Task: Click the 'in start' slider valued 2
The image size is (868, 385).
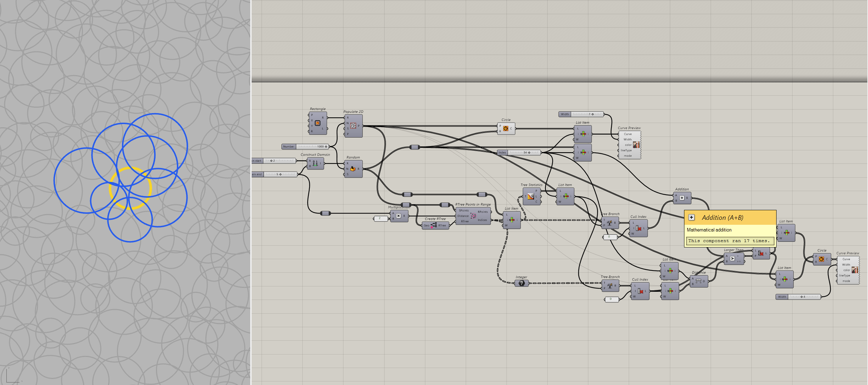Action: click(x=274, y=161)
